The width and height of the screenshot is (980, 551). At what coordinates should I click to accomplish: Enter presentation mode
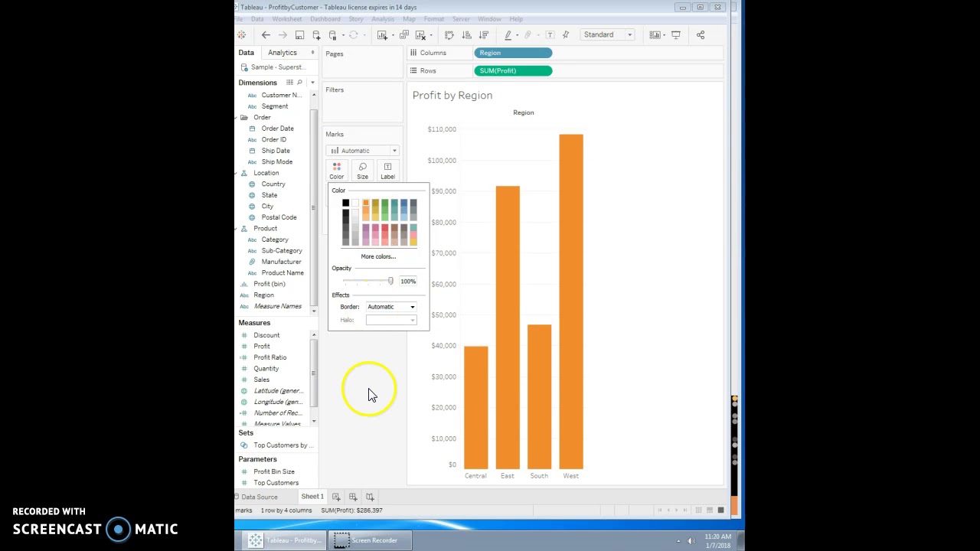click(x=676, y=34)
